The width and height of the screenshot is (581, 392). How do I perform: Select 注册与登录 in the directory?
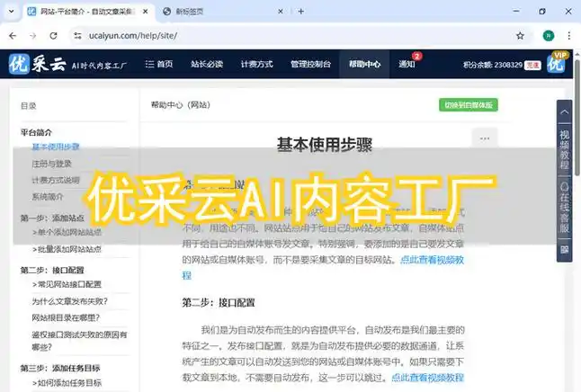tap(51, 164)
